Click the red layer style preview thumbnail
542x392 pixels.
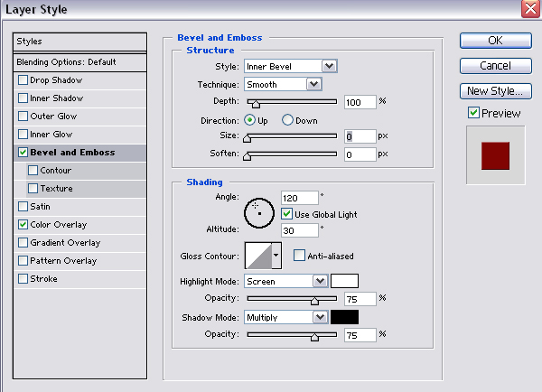coord(495,154)
